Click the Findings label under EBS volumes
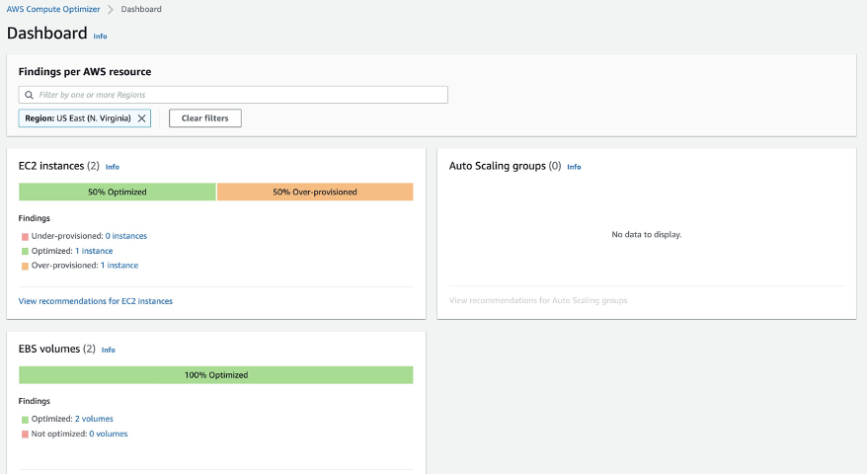 coord(35,401)
